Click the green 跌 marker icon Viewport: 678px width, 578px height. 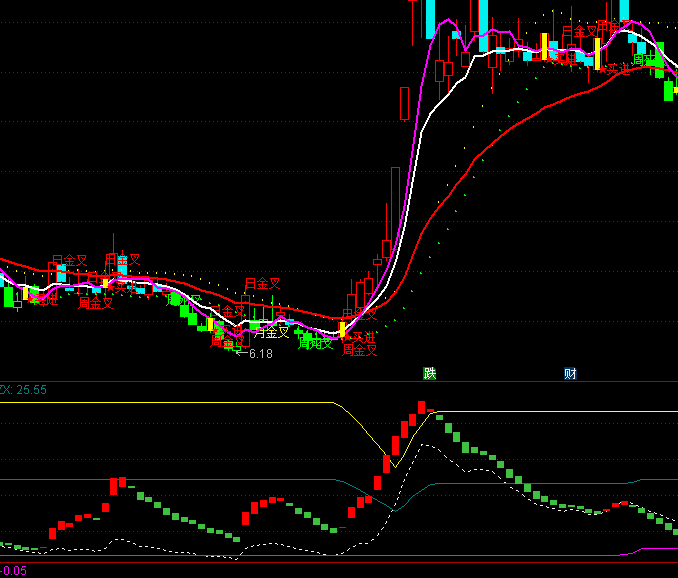pos(430,374)
